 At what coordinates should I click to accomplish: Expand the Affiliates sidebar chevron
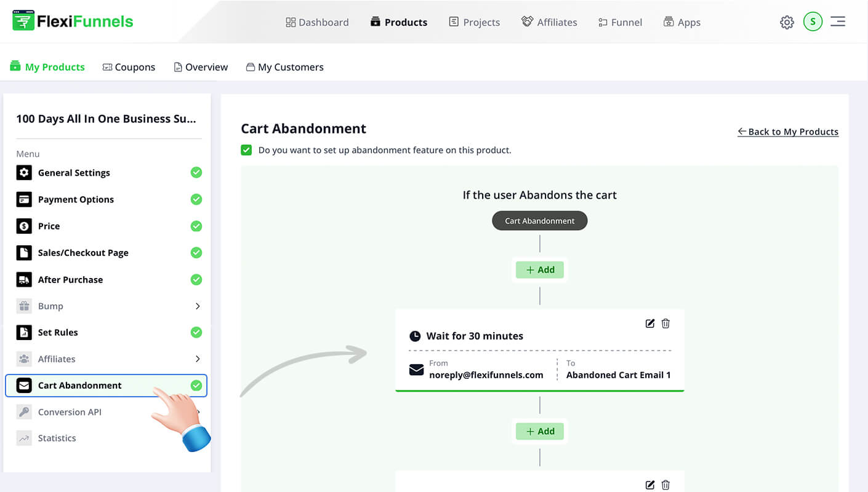(x=197, y=359)
